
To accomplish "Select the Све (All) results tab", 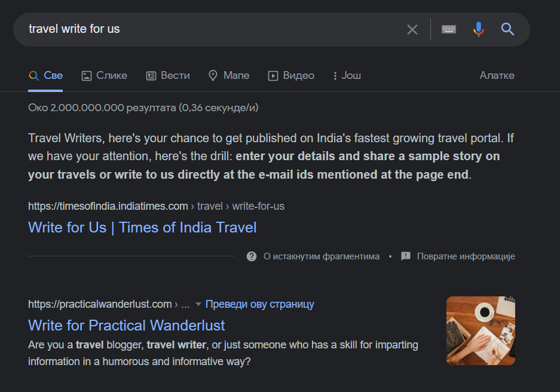I will tap(45, 76).
